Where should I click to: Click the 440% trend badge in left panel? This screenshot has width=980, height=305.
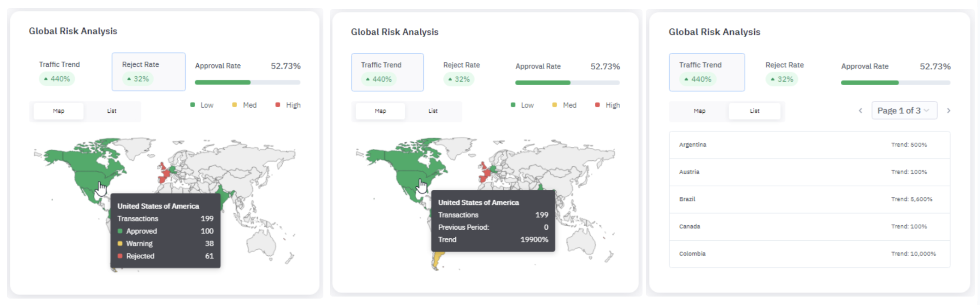click(57, 79)
